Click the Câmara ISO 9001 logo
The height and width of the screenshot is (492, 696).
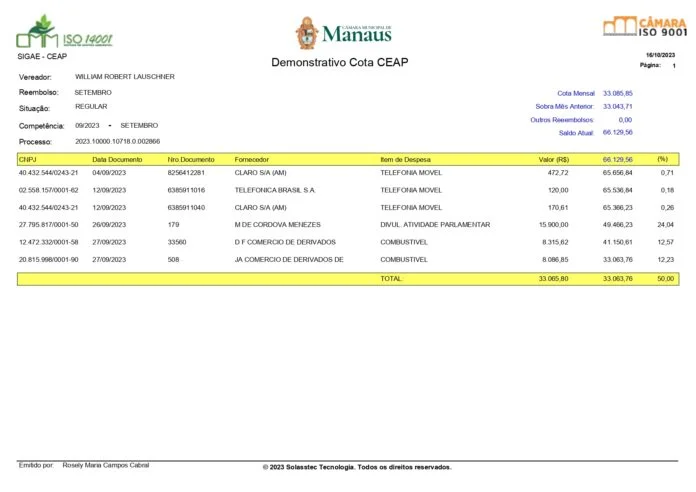(x=645, y=26)
